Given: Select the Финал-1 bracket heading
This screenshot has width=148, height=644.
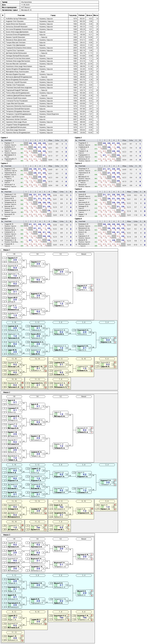Looking at the screenshot, I should point(7,250).
